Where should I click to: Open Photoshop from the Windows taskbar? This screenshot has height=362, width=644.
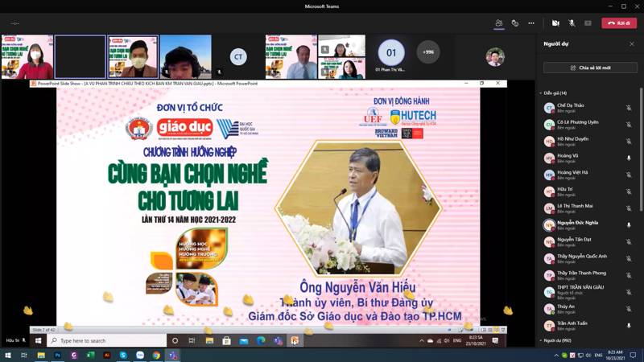coord(58,355)
